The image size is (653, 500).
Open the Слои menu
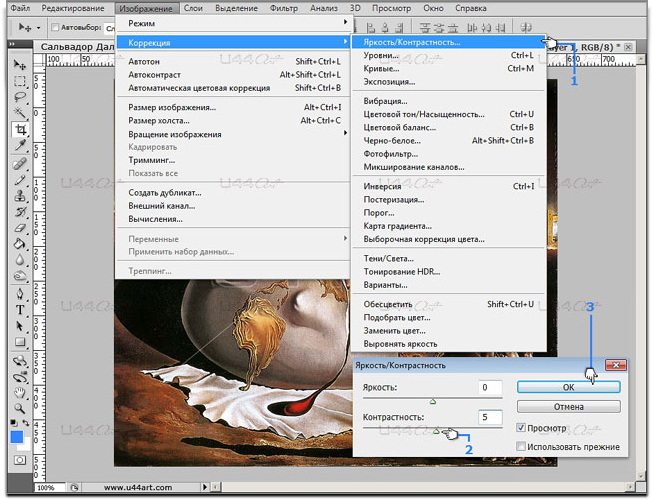tap(193, 8)
